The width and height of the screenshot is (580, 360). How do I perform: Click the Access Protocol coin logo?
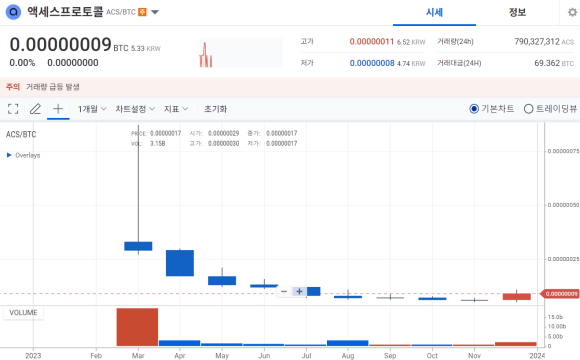pos(13,12)
